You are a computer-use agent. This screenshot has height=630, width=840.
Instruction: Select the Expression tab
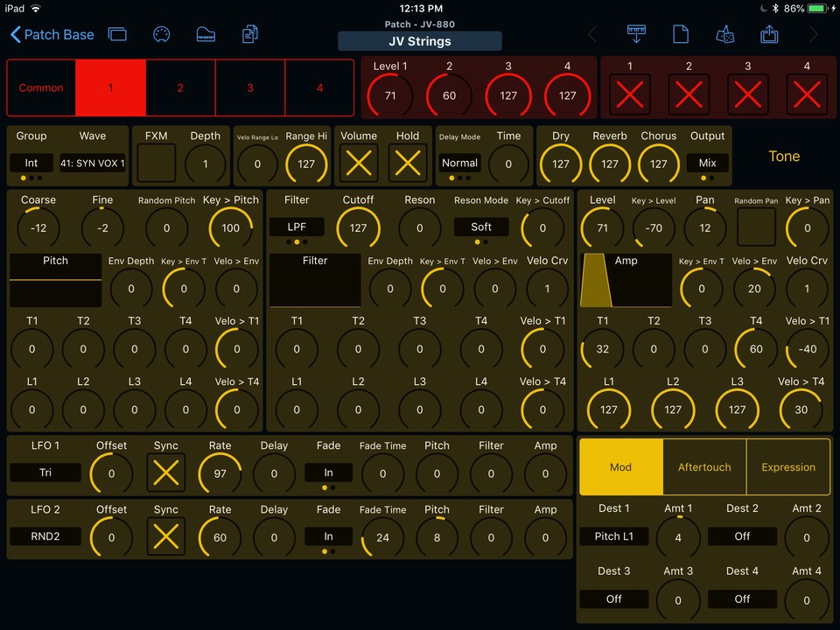[x=787, y=467]
